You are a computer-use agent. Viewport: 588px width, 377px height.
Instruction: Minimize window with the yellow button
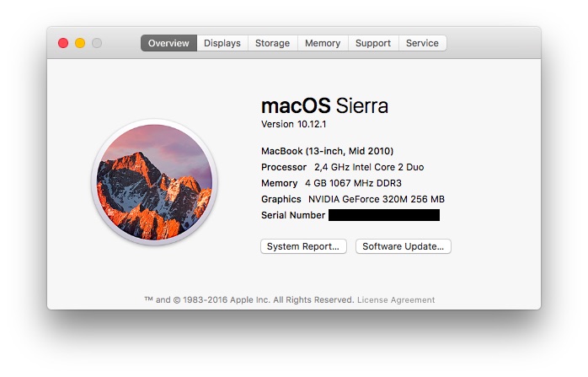click(x=80, y=43)
